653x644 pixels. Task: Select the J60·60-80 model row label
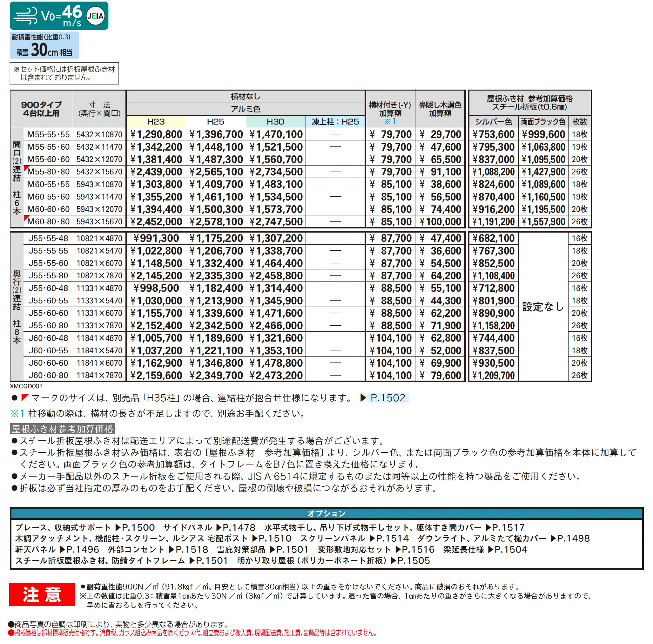coord(48,375)
